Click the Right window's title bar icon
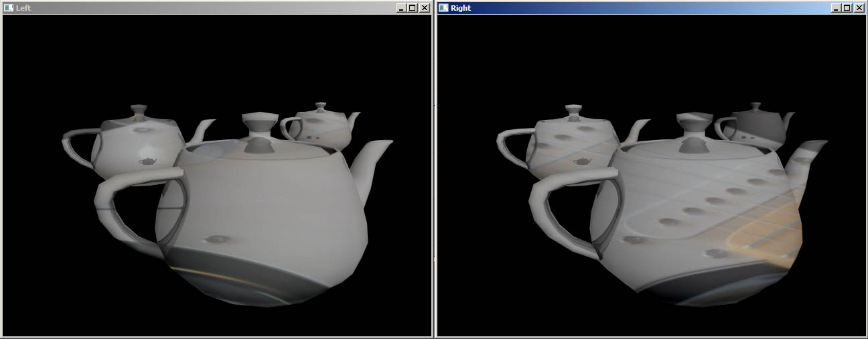 point(443,8)
